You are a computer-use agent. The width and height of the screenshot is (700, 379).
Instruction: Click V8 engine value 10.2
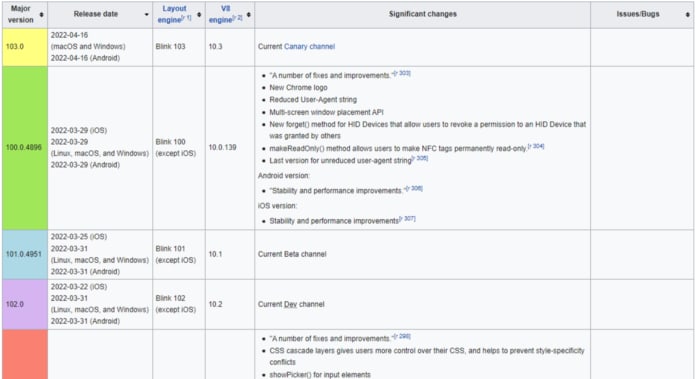[x=215, y=304]
